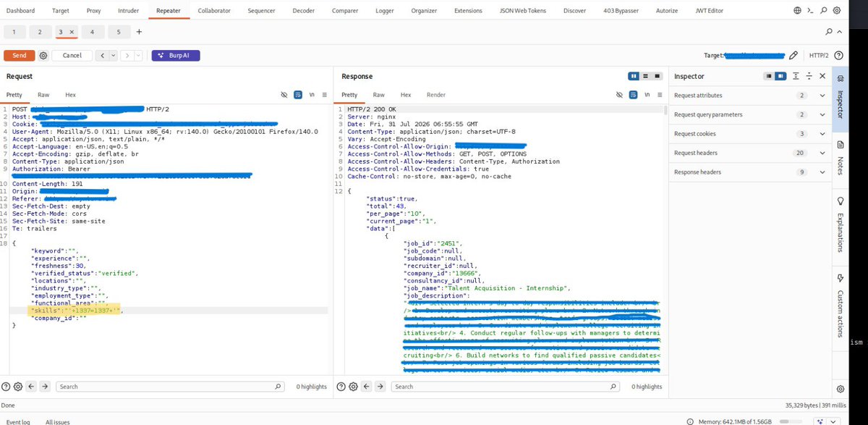Open Request search settings gear
The width and height of the screenshot is (868, 425).
click(x=18, y=387)
